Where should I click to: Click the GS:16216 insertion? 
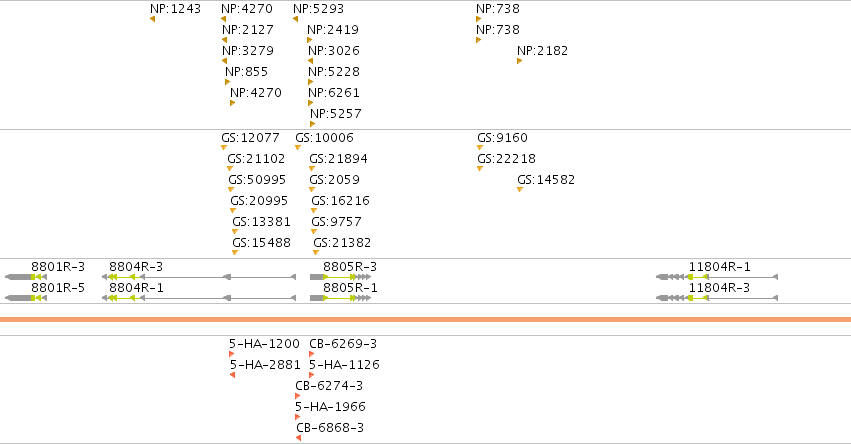point(314,211)
